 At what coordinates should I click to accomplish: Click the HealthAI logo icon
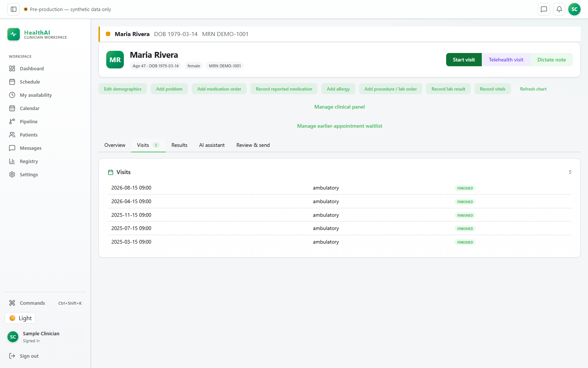tap(14, 34)
